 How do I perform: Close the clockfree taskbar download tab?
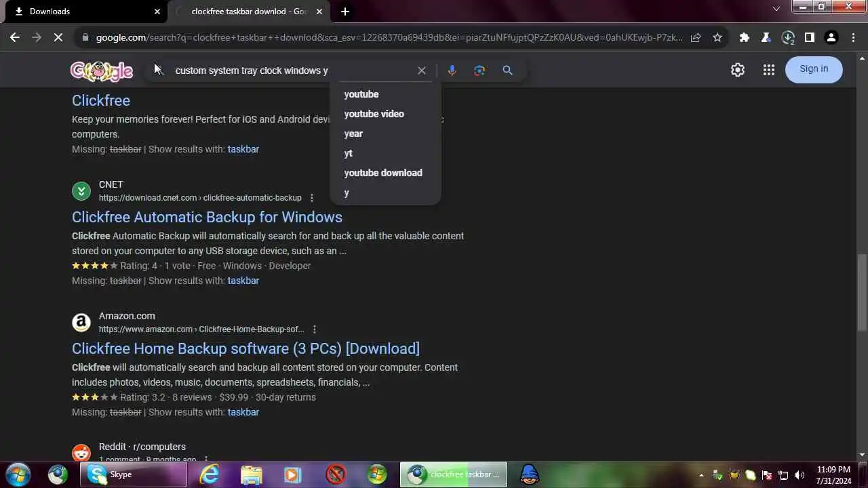(319, 12)
